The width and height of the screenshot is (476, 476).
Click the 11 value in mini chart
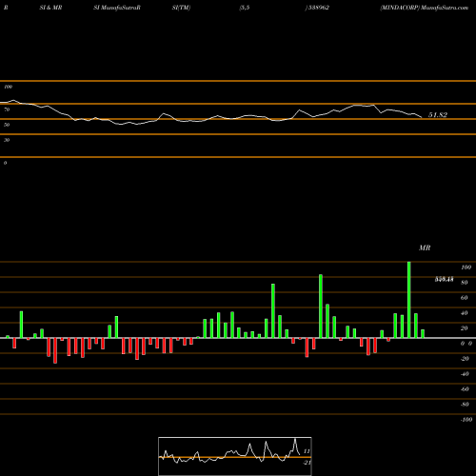click(x=307, y=451)
